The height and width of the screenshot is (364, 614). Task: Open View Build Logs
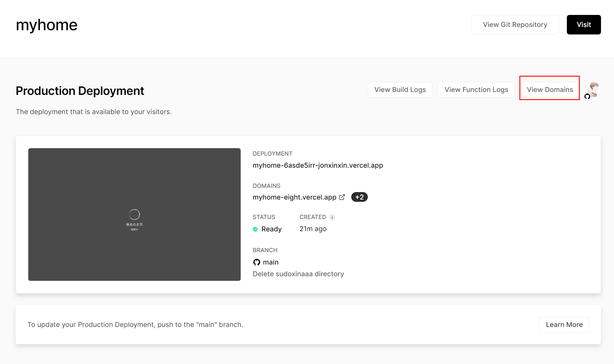pyautogui.click(x=400, y=90)
